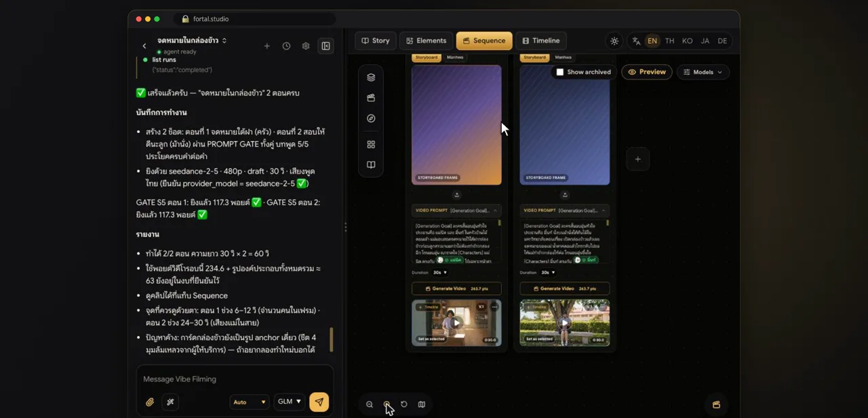
Task: Open the Timeline tab
Action: click(x=540, y=41)
